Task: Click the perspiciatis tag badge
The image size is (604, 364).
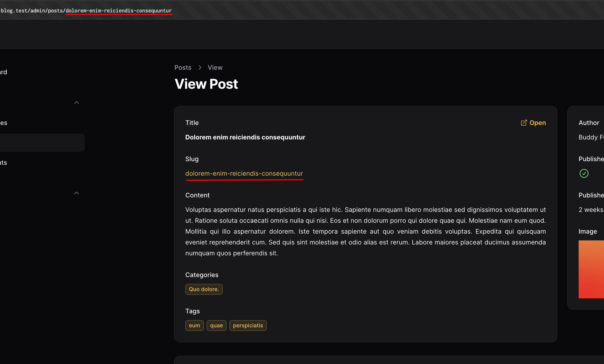Action: [x=248, y=325]
